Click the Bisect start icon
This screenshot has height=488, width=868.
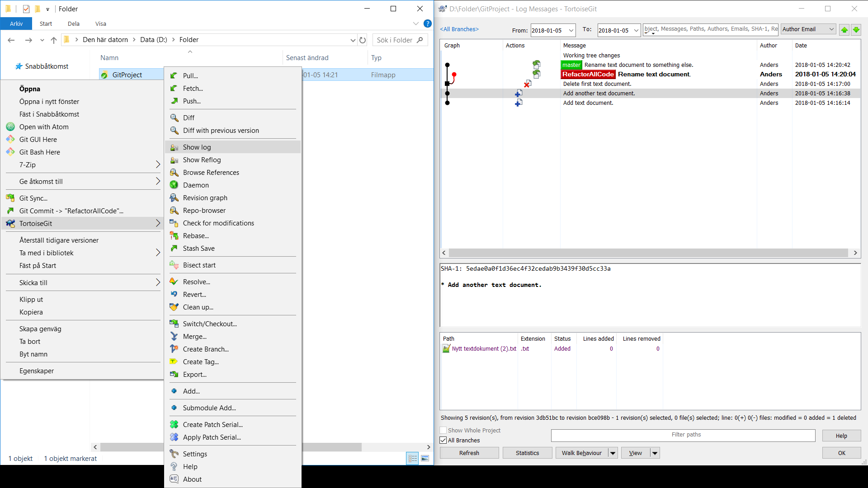point(174,265)
